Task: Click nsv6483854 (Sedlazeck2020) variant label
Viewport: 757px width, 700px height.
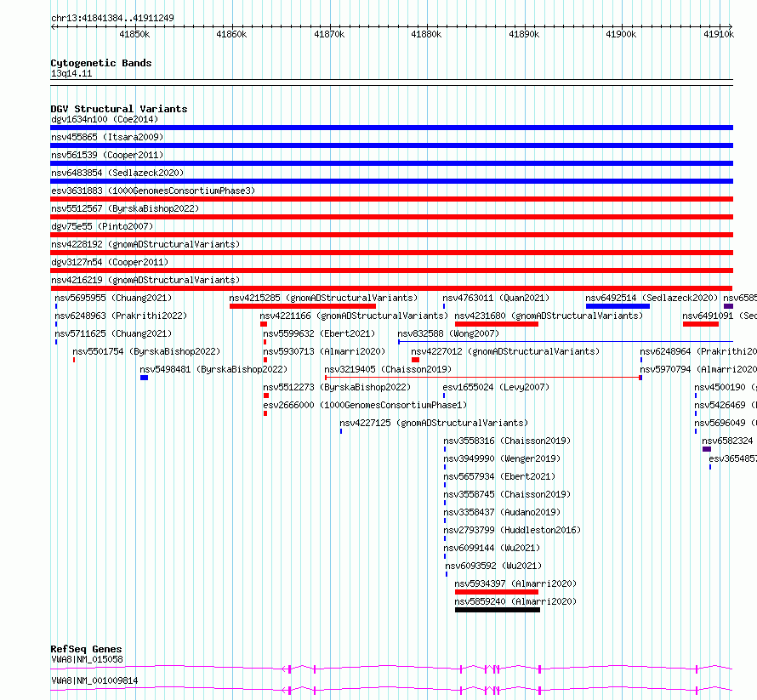Action: pos(117,173)
